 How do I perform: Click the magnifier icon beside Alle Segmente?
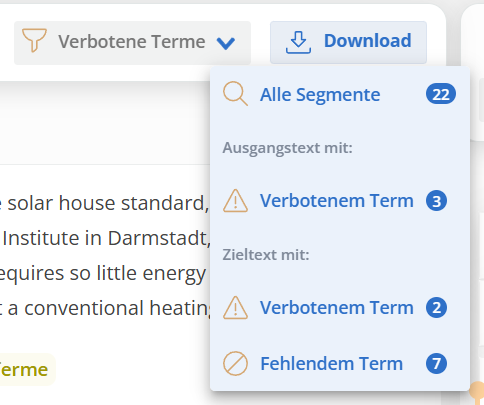pyautogui.click(x=235, y=94)
